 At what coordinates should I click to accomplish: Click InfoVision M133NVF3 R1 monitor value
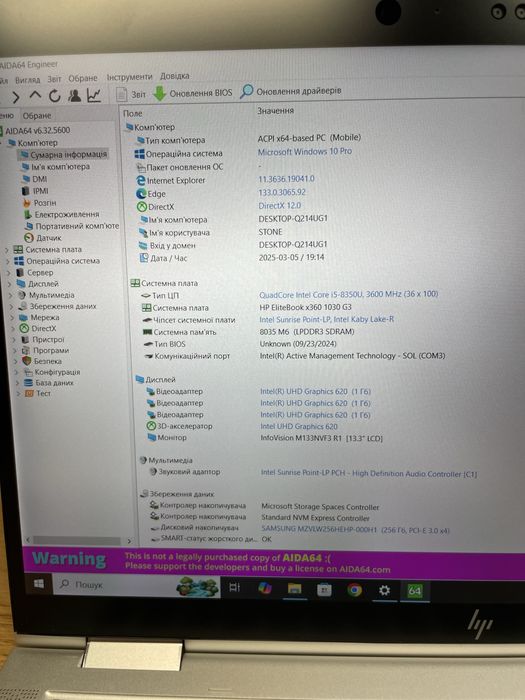[x=321, y=438]
